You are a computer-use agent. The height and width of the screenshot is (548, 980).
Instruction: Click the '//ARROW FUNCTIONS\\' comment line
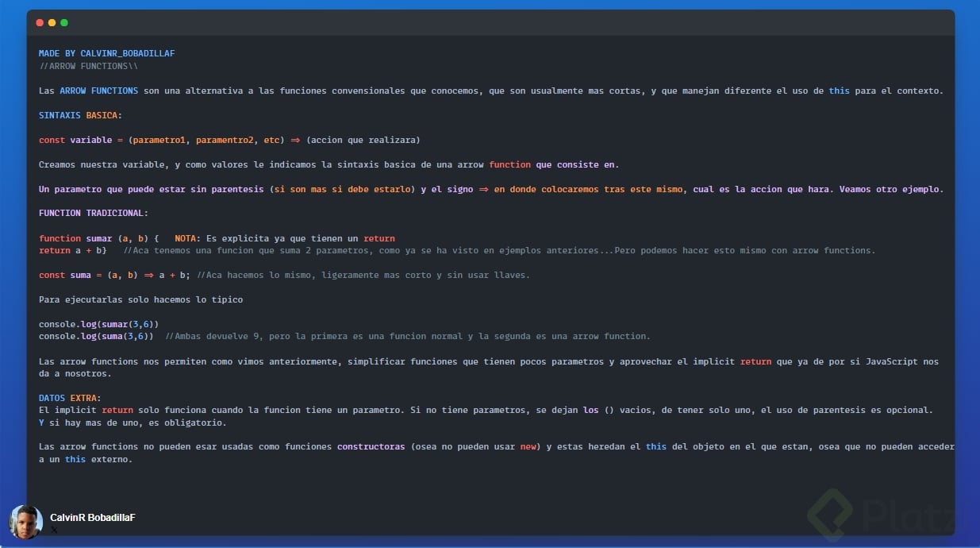pyautogui.click(x=88, y=66)
